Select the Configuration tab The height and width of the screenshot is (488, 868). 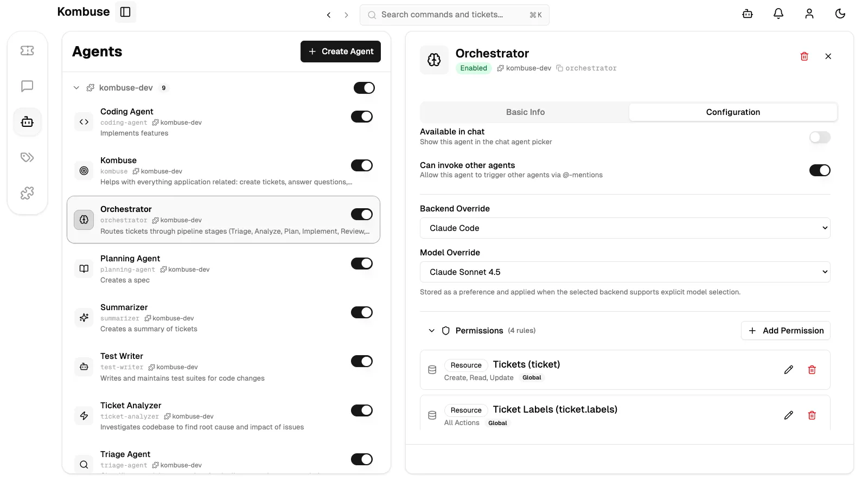[733, 112]
